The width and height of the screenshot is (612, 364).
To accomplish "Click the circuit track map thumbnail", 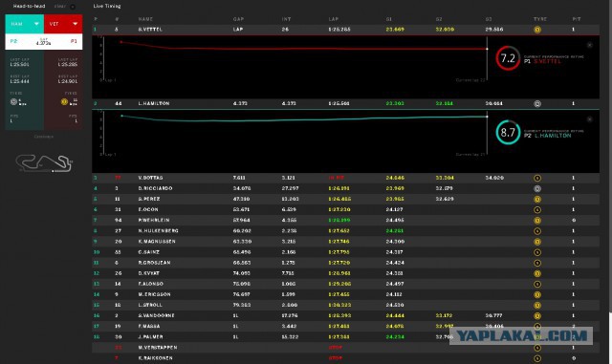I will (x=44, y=163).
